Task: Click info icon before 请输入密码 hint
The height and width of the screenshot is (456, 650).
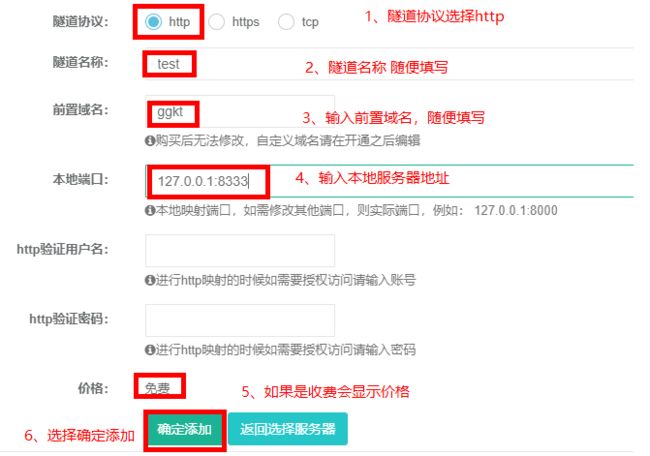Action: click(x=150, y=350)
